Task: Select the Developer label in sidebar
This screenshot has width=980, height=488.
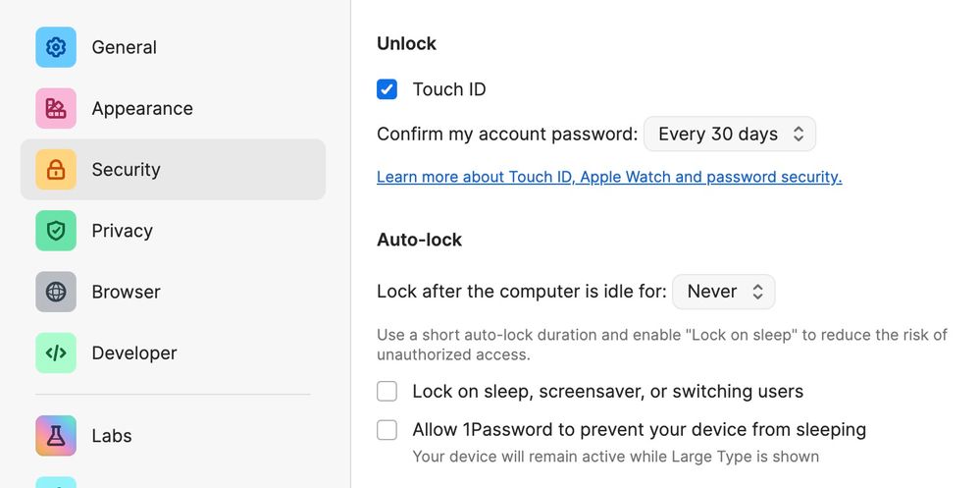Action: (134, 352)
